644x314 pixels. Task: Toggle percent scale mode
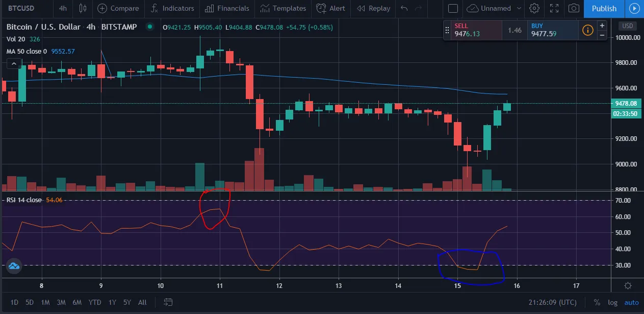pos(597,302)
